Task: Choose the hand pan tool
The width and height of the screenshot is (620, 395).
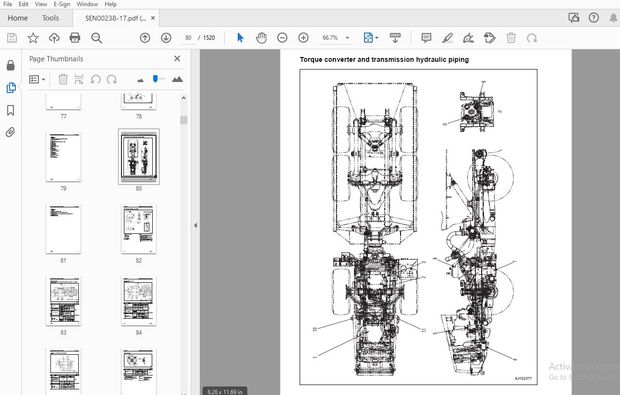Action: pos(261,38)
